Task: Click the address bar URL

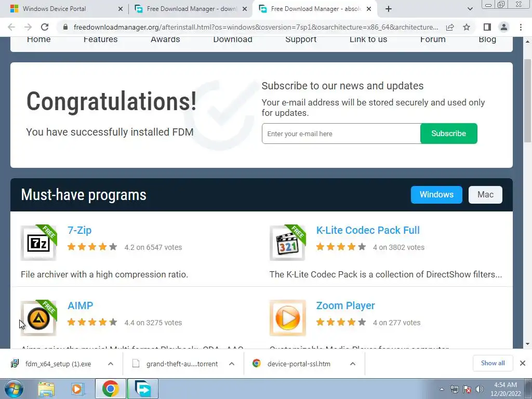Action: coord(256,27)
